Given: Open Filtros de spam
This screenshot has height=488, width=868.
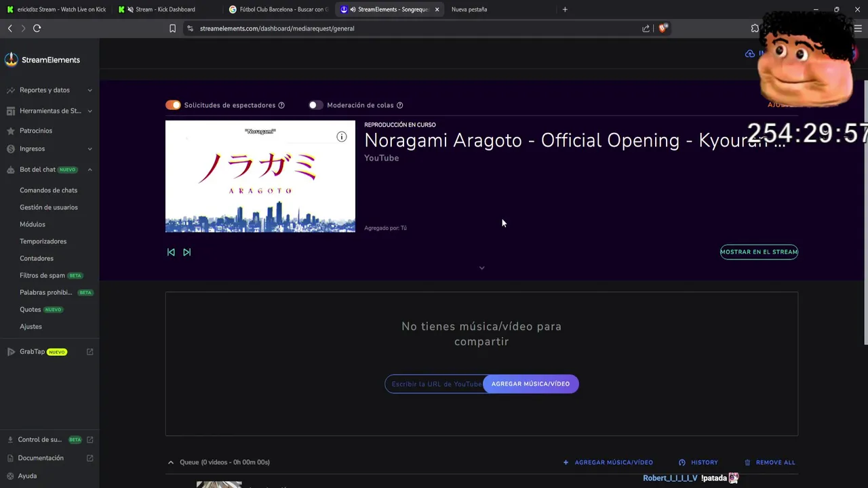Looking at the screenshot, I should click(x=42, y=275).
